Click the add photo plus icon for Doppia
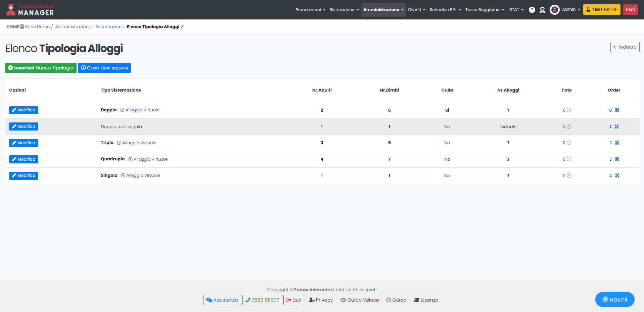The width and height of the screenshot is (644, 312). [569, 110]
